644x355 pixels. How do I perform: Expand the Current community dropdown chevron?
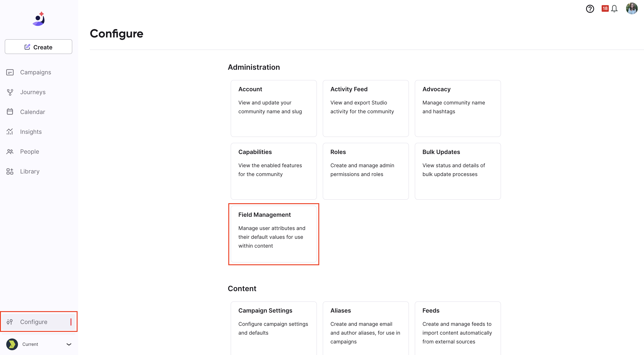point(69,344)
